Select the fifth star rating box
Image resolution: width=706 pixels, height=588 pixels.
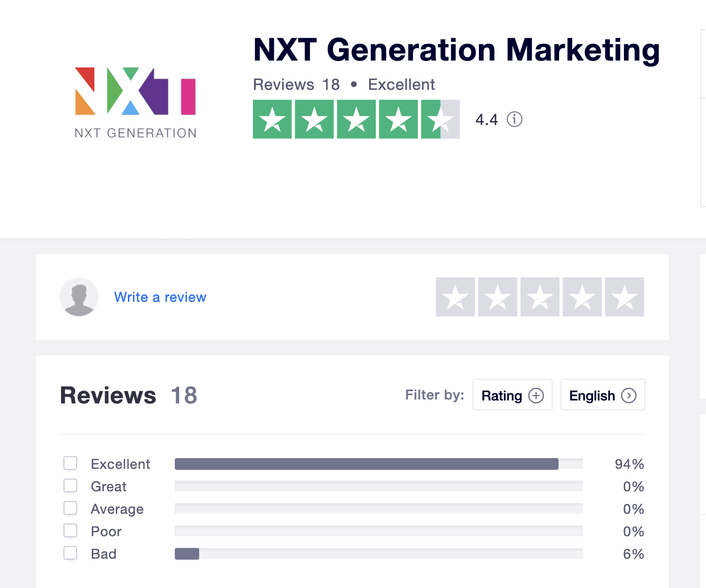coord(624,297)
